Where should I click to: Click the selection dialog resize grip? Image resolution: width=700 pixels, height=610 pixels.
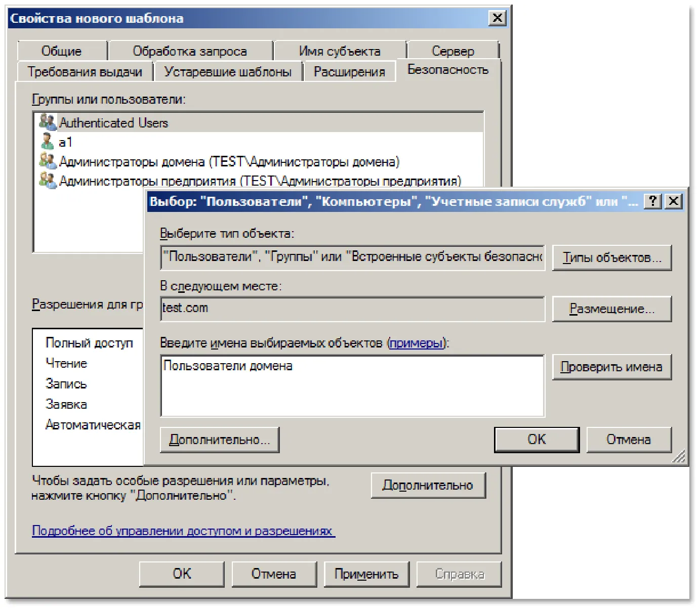pyautogui.click(x=679, y=456)
